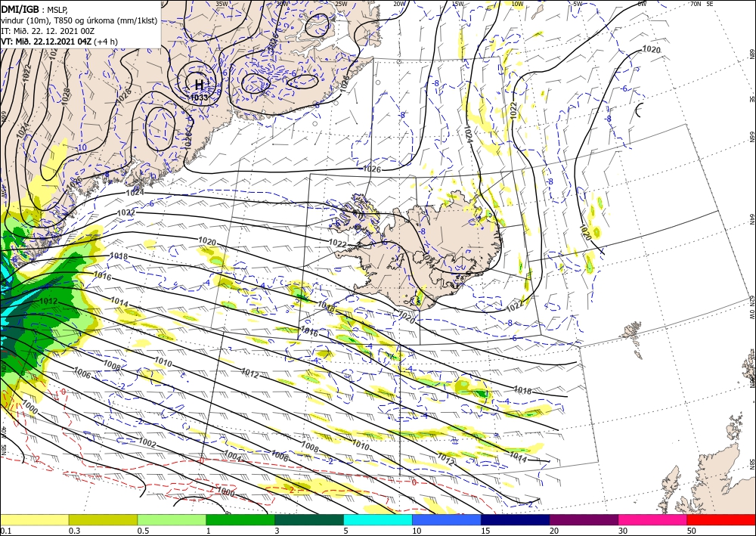Click the initial time IT 22. 12. 2021 00Z text
Image resolution: width=756 pixels, height=536 pixels.
click(x=48, y=31)
